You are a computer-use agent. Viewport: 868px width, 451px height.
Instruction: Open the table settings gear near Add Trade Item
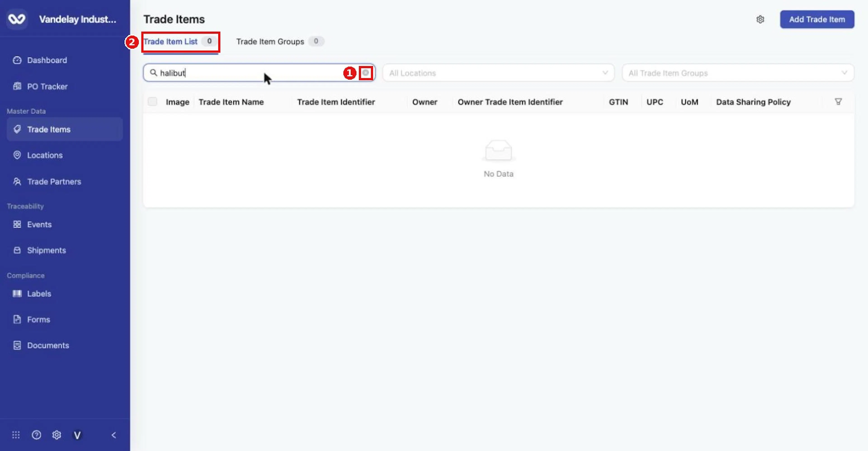(760, 19)
